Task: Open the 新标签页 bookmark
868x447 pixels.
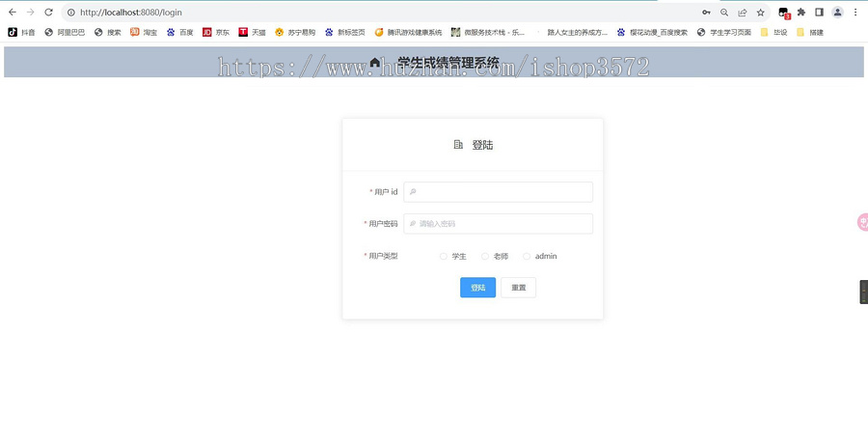Action: point(345,32)
